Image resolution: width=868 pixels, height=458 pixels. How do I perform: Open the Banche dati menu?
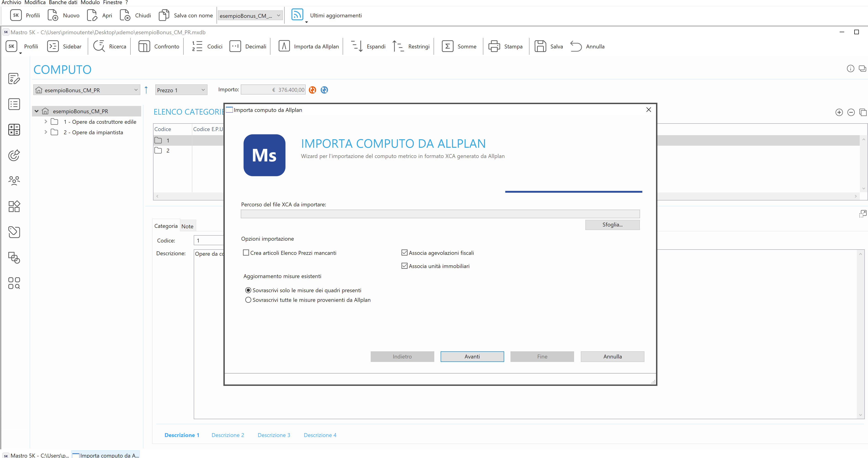63,3
